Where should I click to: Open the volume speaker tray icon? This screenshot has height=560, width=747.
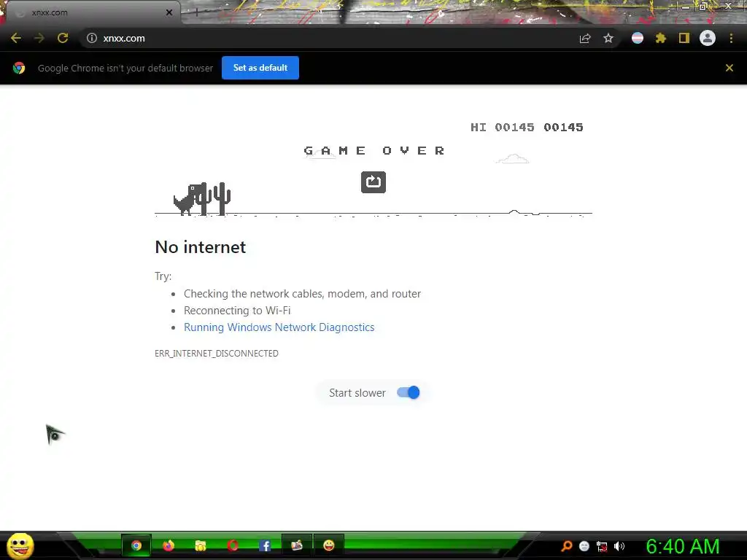click(x=619, y=546)
